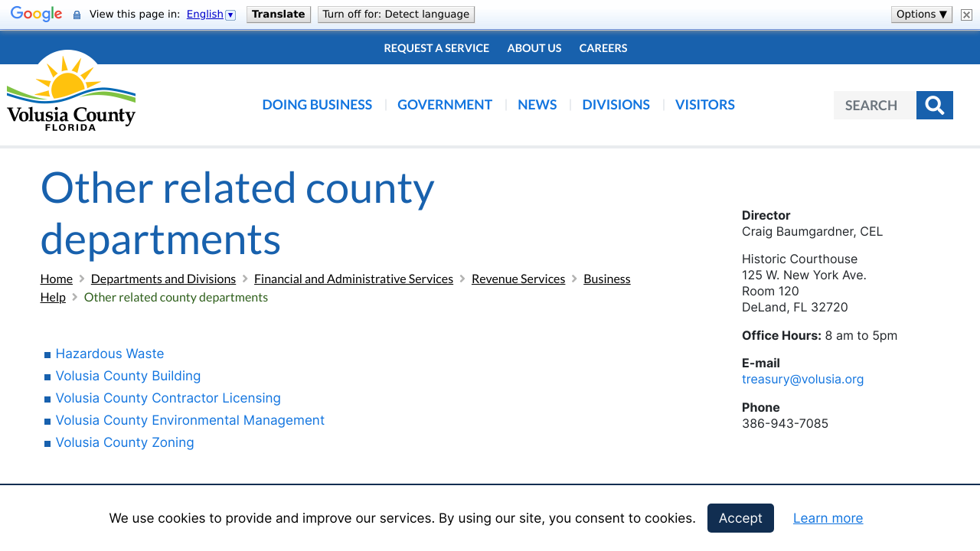
Task: Open the Hazardous Waste link
Action: pyautogui.click(x=109, y=354)
